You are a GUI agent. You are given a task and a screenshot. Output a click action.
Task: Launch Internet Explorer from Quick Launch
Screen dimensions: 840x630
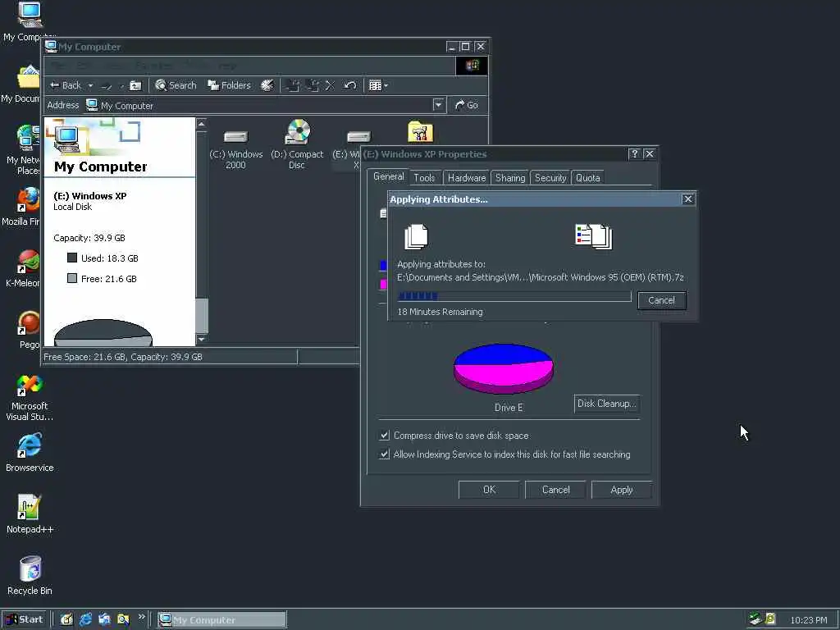[85, 619]
